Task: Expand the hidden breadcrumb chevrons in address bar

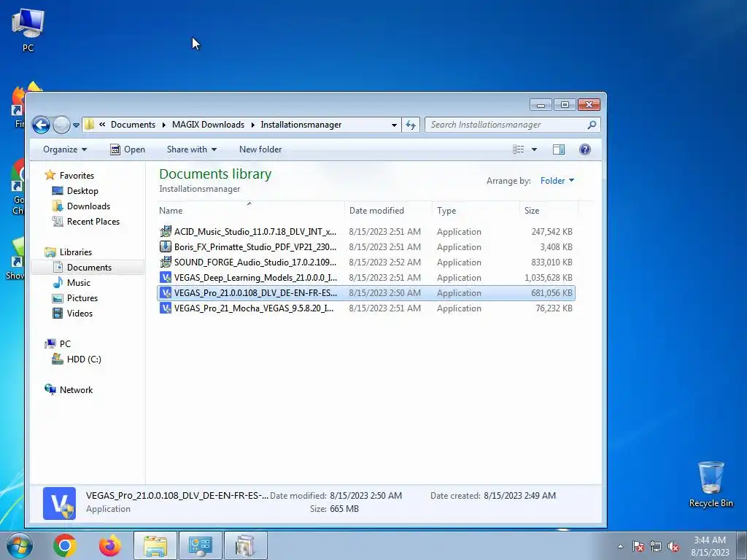Action: click(x=102, y=125)
